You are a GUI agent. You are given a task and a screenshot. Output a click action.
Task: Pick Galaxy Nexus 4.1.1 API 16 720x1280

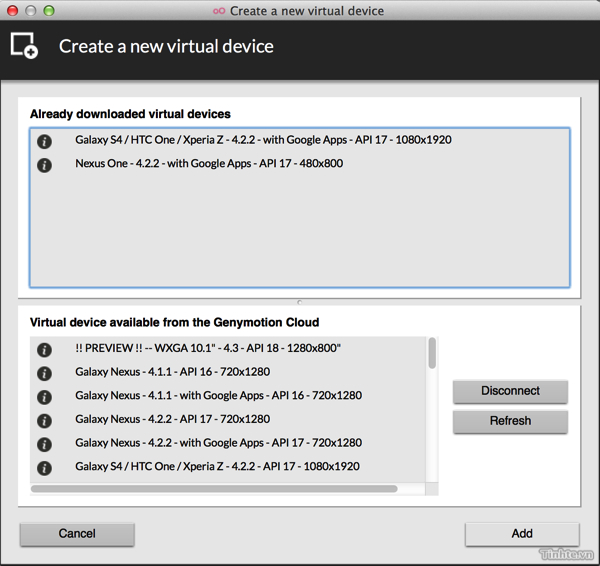point(172,372)
